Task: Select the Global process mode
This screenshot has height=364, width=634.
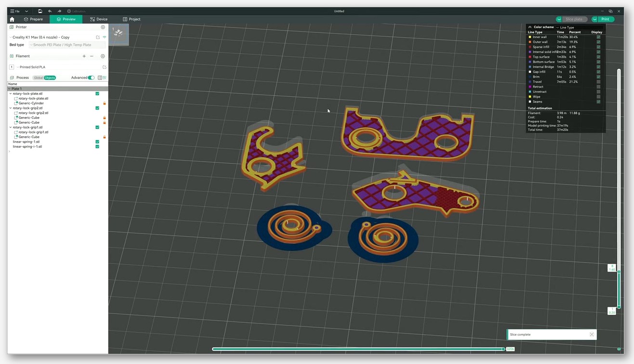Action: pos(38,78)
